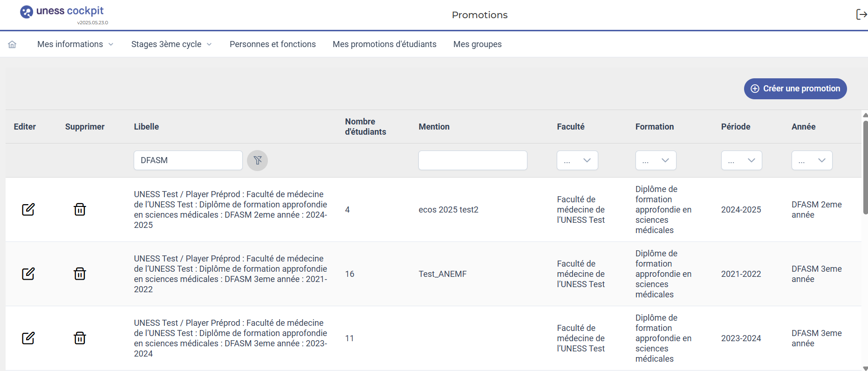Clear filters with the funnel icon button

[257, 160]
